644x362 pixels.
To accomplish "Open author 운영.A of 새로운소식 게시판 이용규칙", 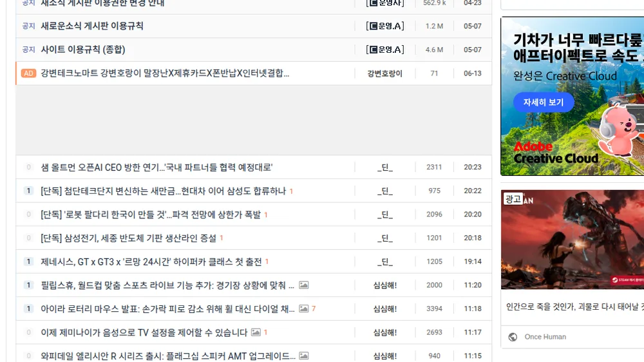I will (x=385, y=26).
